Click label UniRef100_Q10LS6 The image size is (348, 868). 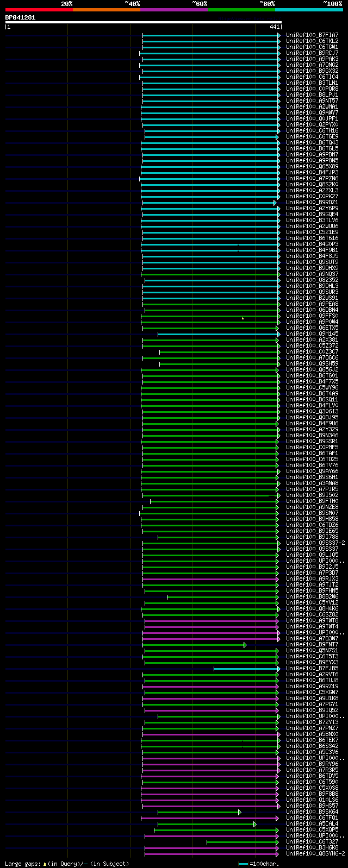[312, 800]
